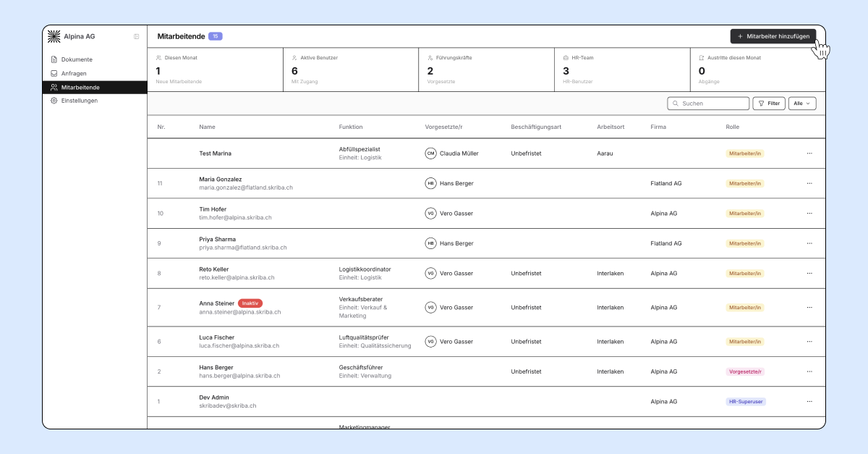The image size is (868, 454).
Task: Click the Alpina AG star logo
Action: [x=54, y=36]
